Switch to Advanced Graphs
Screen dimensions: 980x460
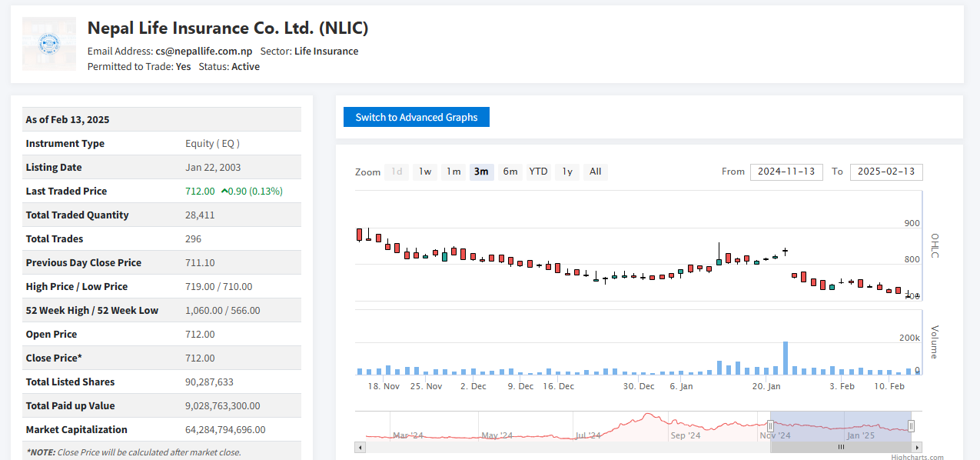(417, 117)
